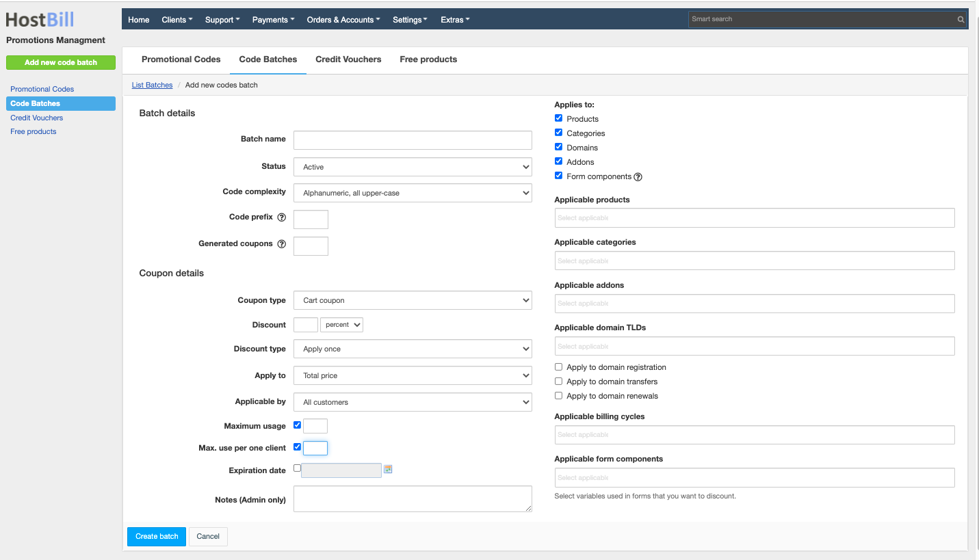Disable the Maximum usage checkbox

[297, 425]
